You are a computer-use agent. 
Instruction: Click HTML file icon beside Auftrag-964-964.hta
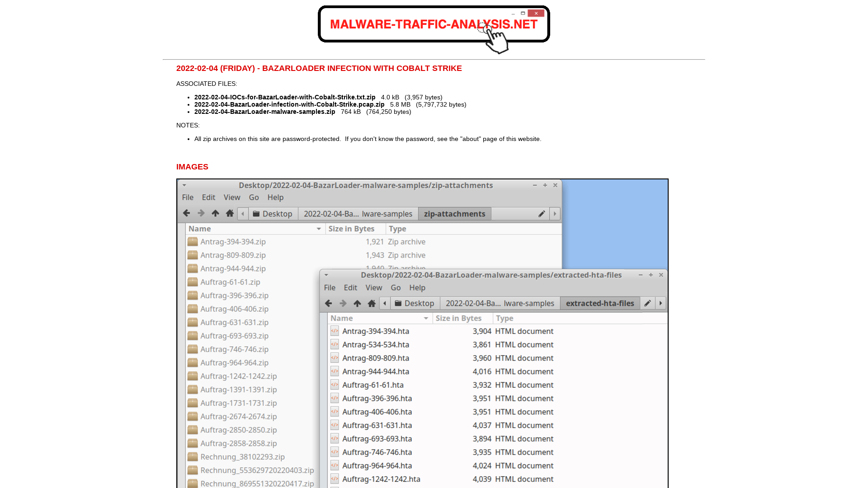coord(335,465)
